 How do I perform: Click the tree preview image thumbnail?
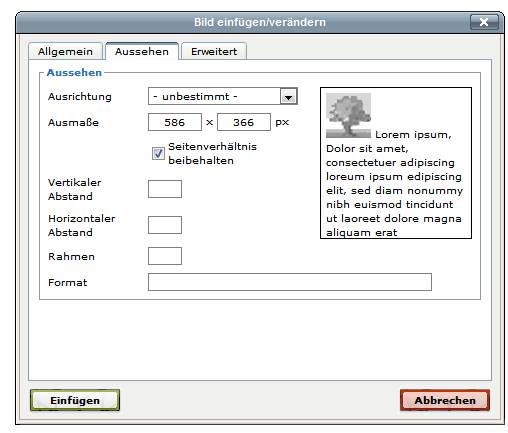click(x=348, y=115)
